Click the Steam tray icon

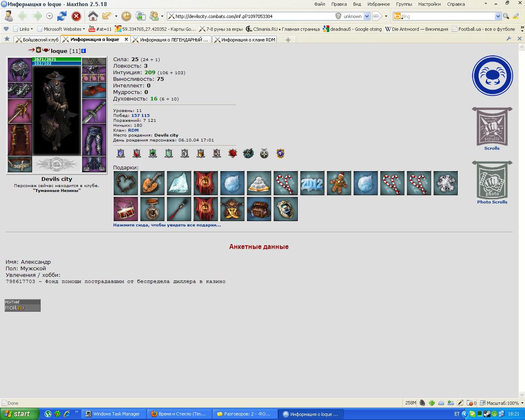tap(487, 414)
